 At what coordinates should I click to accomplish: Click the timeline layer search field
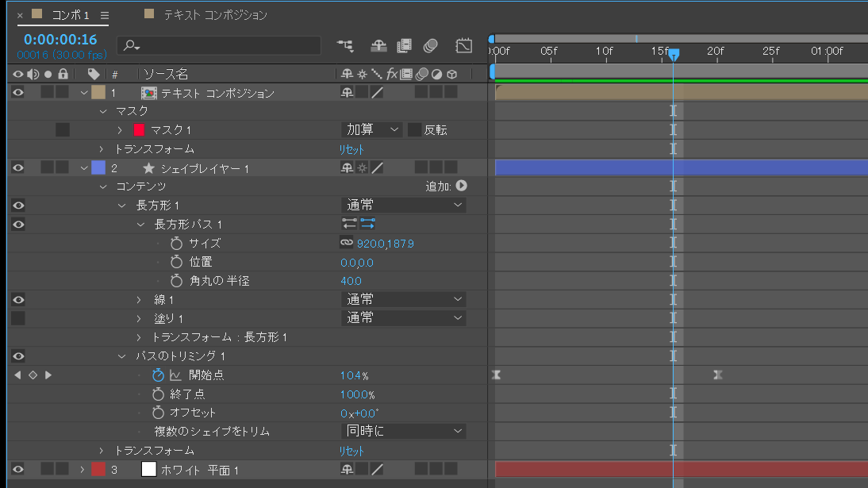pyautogui.click(x=219, y=46)
